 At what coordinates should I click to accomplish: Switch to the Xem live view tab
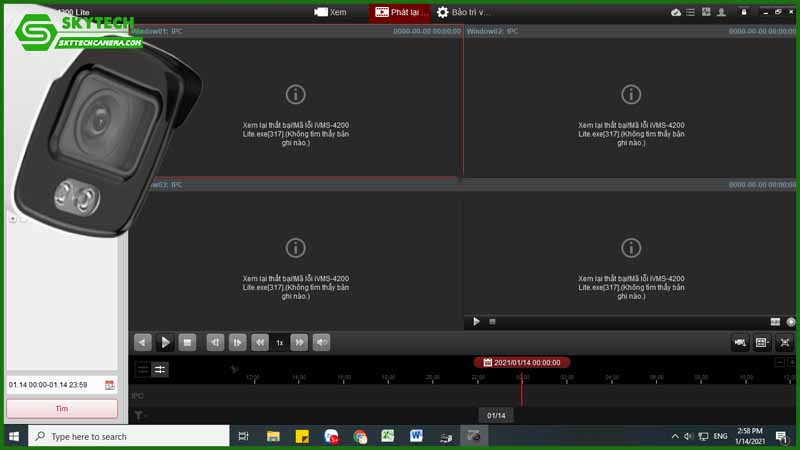tap(330, 12)
